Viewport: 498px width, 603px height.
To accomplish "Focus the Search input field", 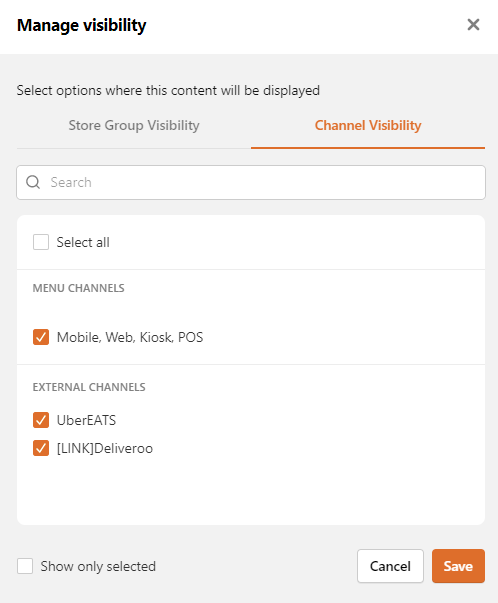I will tap(251, 182).
